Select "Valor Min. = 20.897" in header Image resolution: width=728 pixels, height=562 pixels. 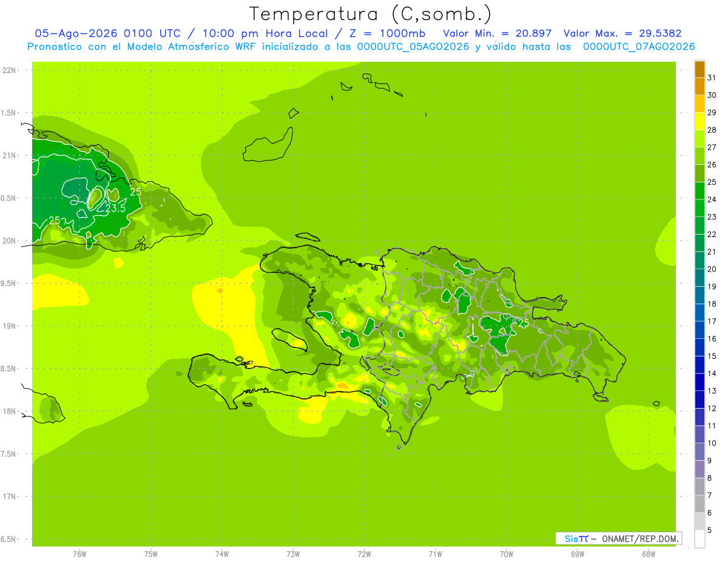click(x=497, y=33)
